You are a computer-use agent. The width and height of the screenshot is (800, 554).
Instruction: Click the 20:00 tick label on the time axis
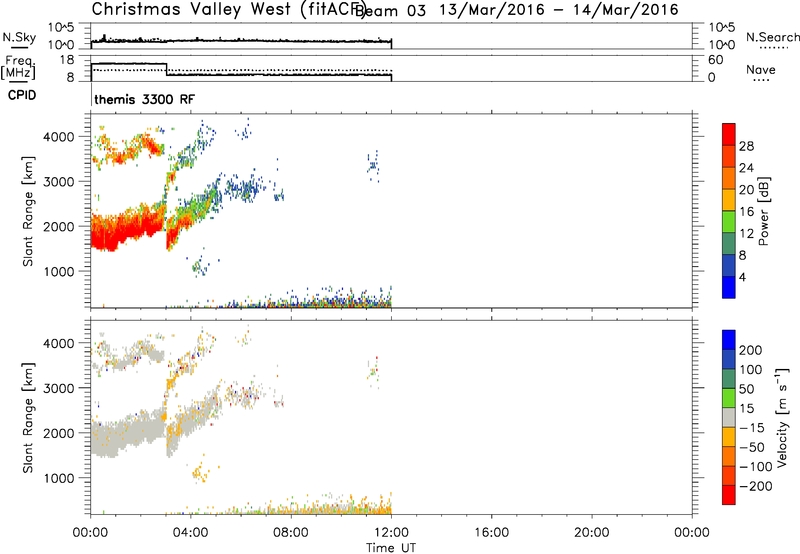point(592,533)
